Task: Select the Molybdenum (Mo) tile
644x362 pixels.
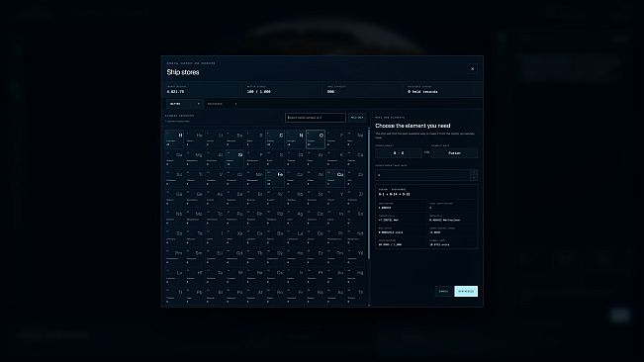Action: (x=194, y=218)
